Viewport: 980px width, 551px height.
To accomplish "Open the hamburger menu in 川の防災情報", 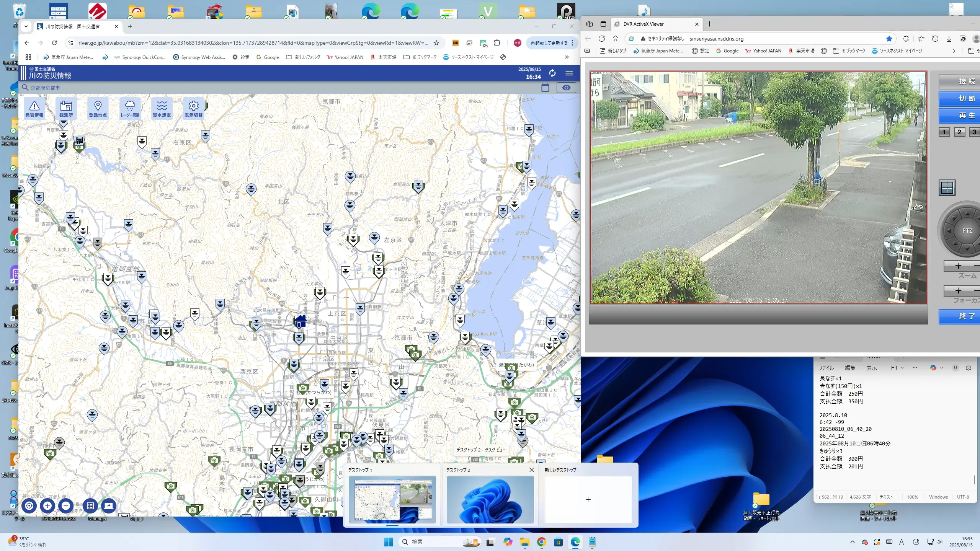I will [x=569, y=73].
